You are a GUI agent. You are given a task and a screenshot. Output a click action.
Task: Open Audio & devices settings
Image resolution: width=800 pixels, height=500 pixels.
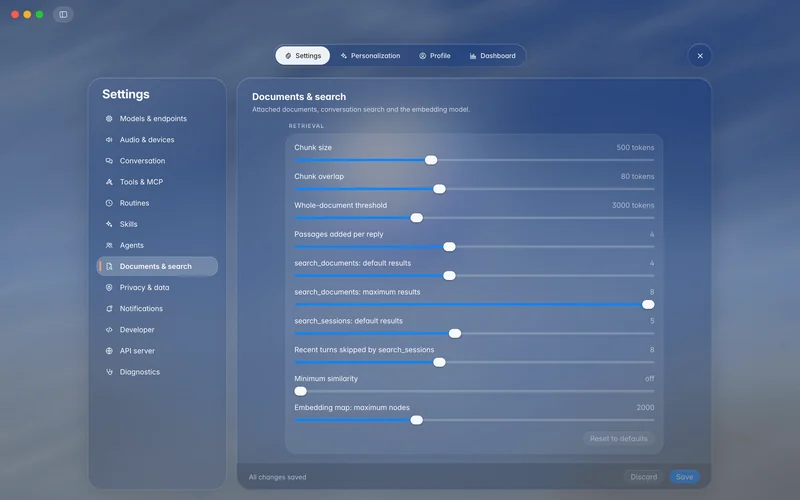tap(157, 140)
